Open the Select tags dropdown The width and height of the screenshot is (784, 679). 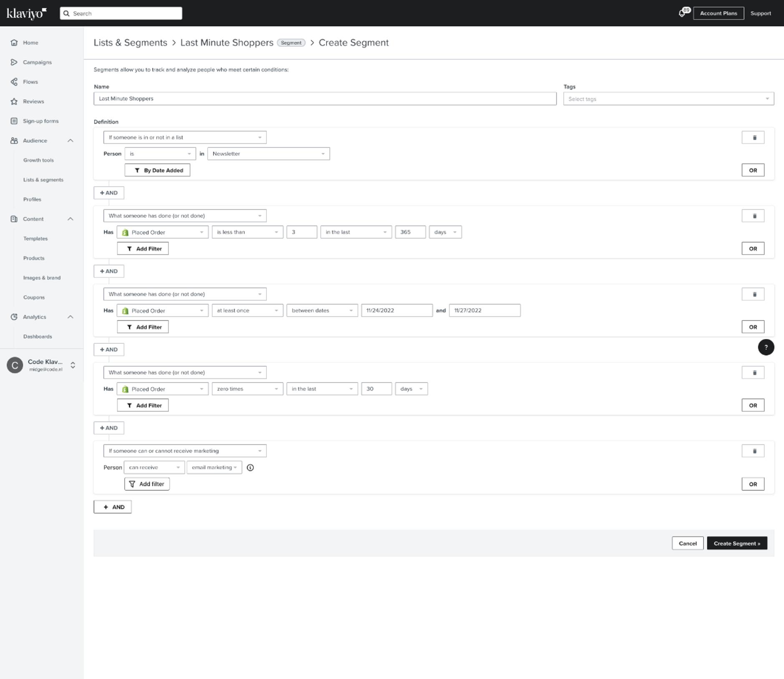coord(668,99)
